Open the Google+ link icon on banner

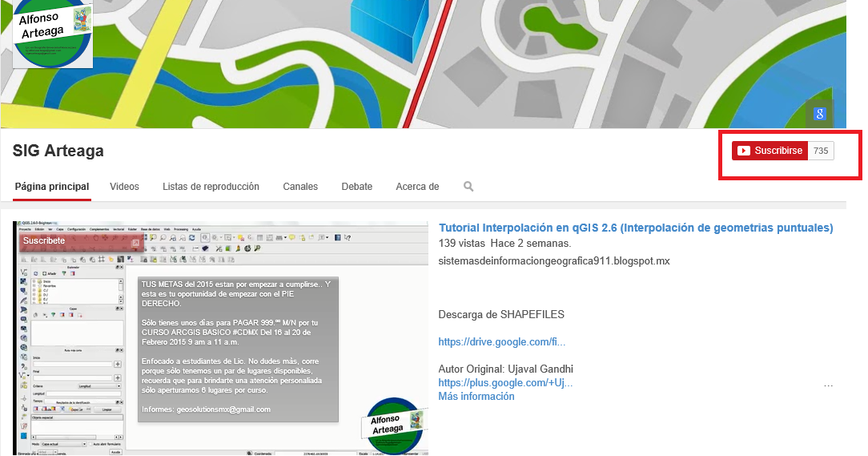(x=819, y=114)
